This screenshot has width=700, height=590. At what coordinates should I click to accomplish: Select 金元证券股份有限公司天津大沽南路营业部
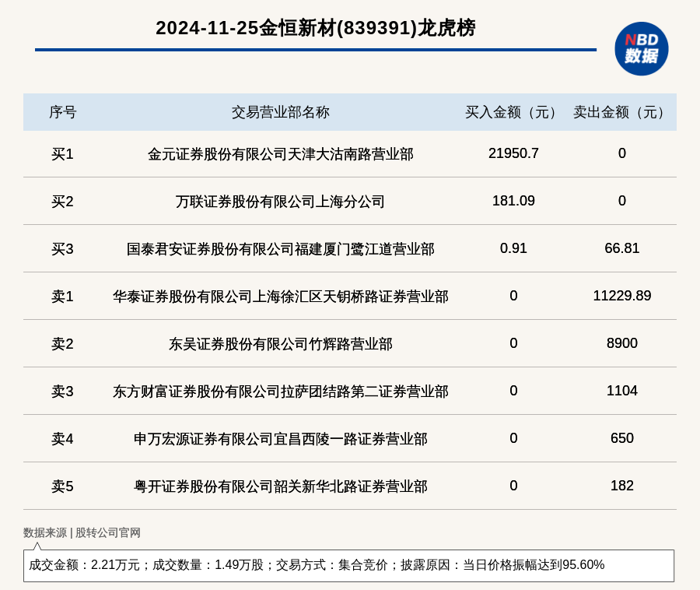280,154
